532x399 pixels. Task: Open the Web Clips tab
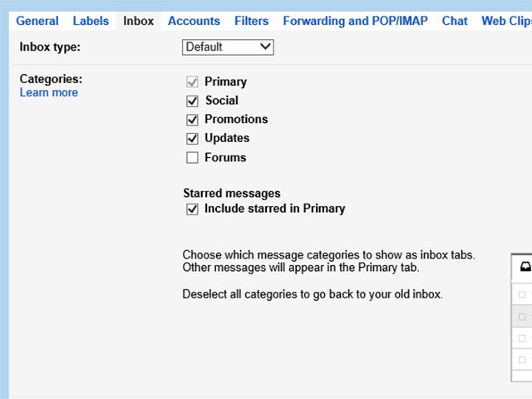click(505, 21)
